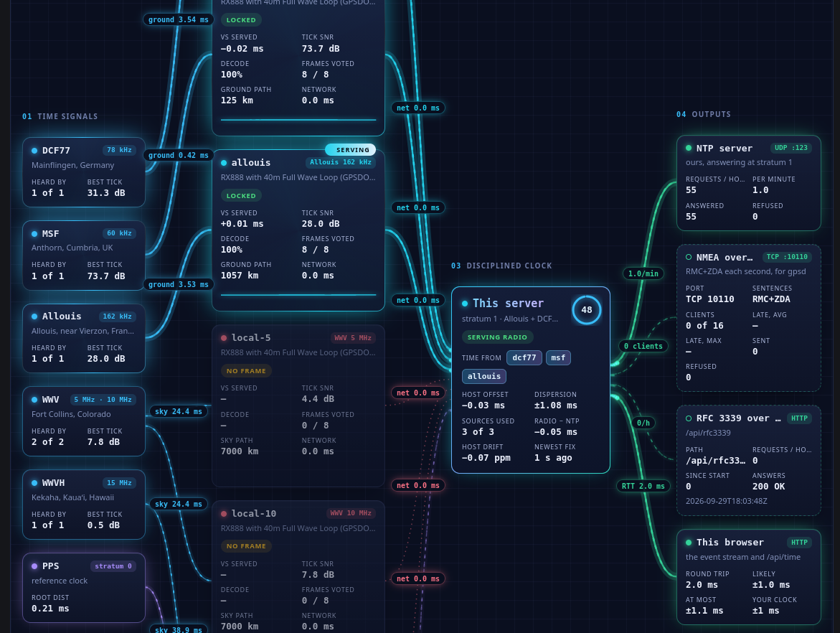The width and height of the screenshot is (840, 633).
Task: Click the timestamp 2026-09-29T18:03:48Z
Action: coord(727,501)
